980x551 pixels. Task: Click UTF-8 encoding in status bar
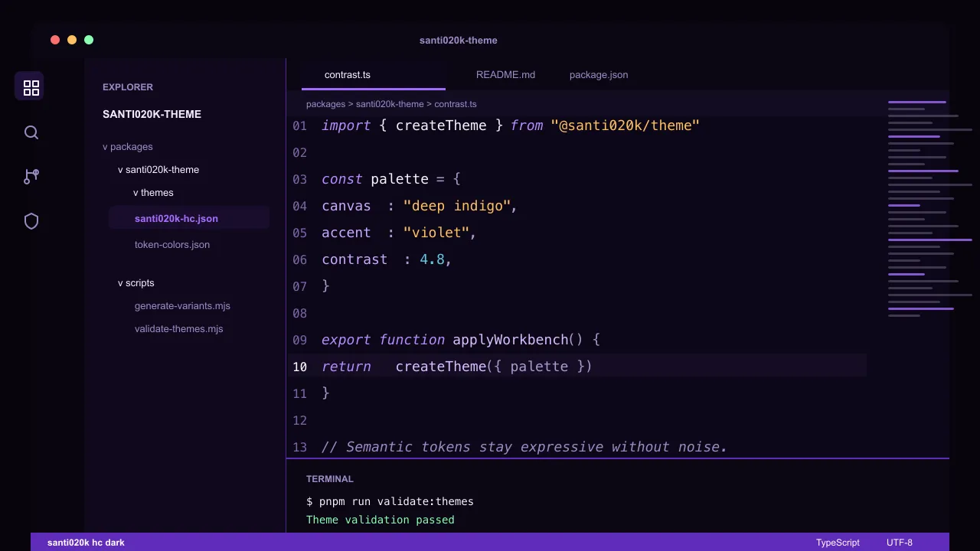900,543
